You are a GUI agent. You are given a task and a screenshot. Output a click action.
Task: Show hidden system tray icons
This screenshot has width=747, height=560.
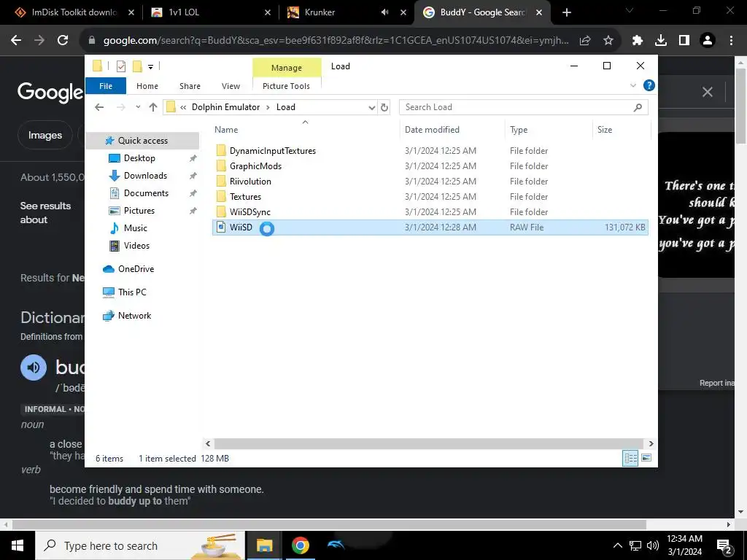click(617, 545)
